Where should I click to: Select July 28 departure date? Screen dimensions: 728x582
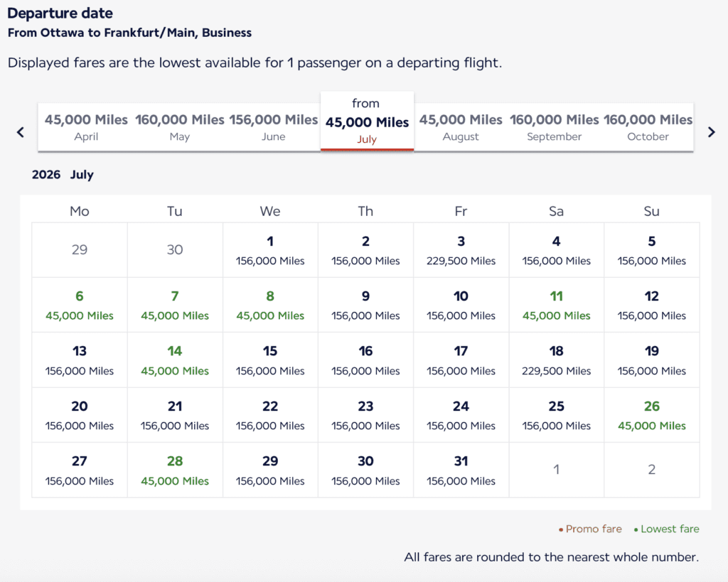(175, 470)
